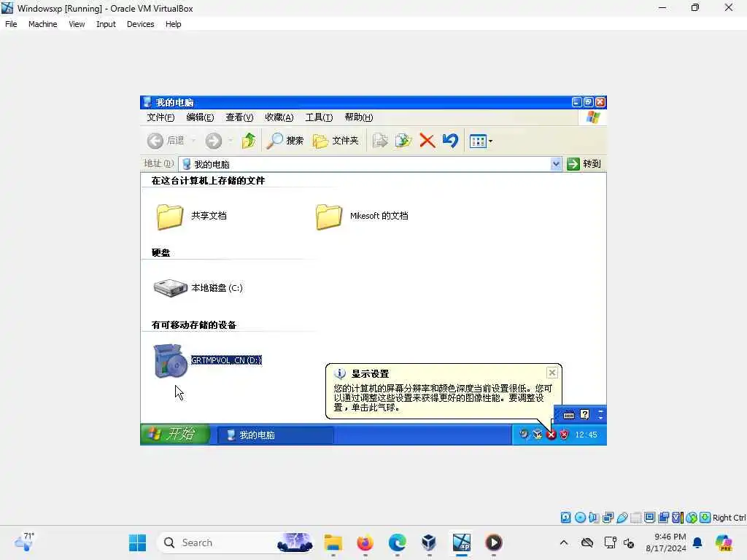Open VirtualBox File menu
747x560 pixels.
coord(11,24)
